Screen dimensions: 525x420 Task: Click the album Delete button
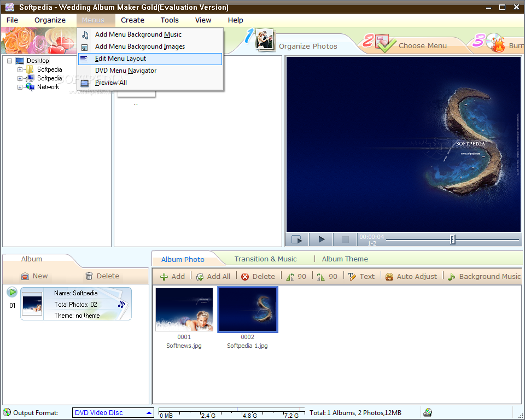click(102, 276)
